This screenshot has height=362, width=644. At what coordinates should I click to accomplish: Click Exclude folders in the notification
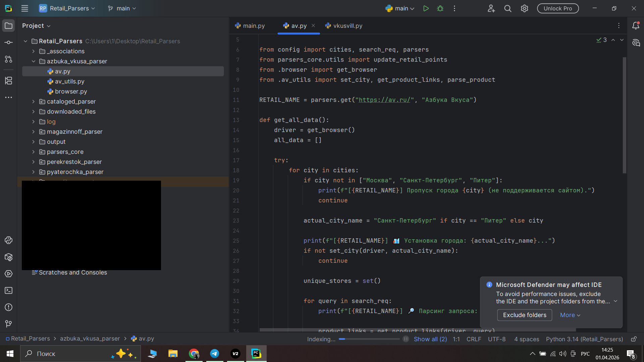pos(525,315)
